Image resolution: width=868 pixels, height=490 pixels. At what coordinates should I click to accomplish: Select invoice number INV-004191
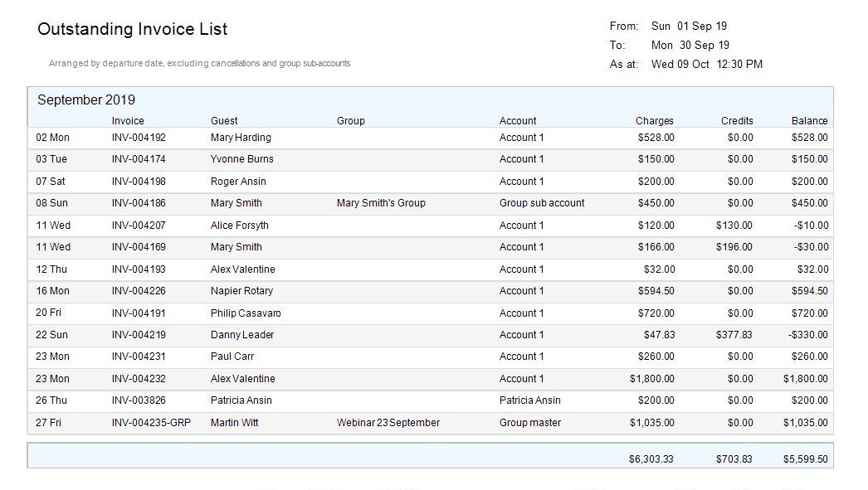(x=139, y=313)
